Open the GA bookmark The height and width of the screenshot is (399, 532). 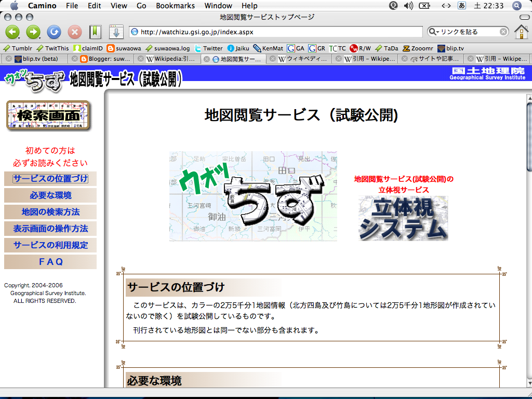point(296,48)
